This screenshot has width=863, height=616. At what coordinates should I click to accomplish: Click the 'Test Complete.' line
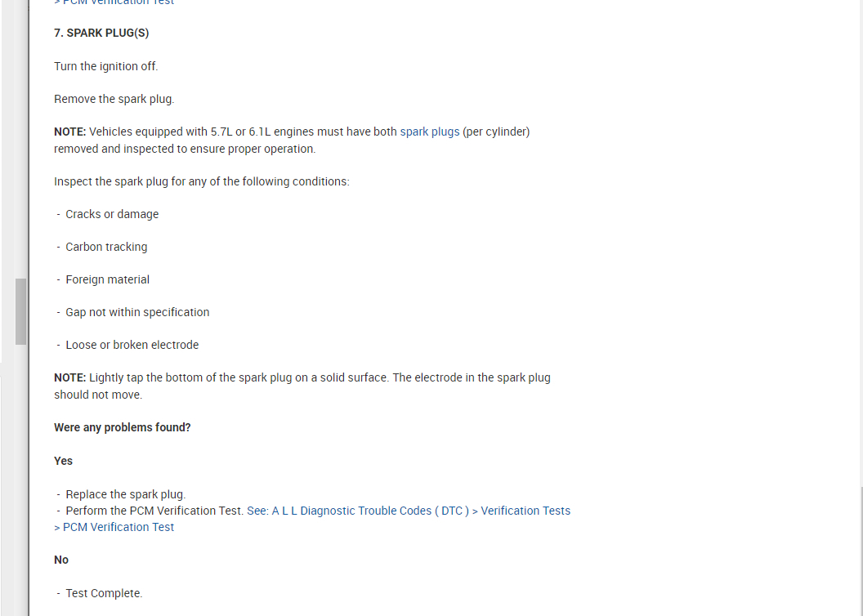pos(104,593)
